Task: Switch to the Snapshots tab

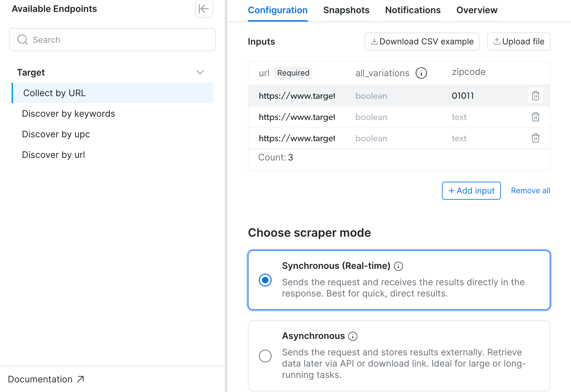Action: tap(346, 10)
